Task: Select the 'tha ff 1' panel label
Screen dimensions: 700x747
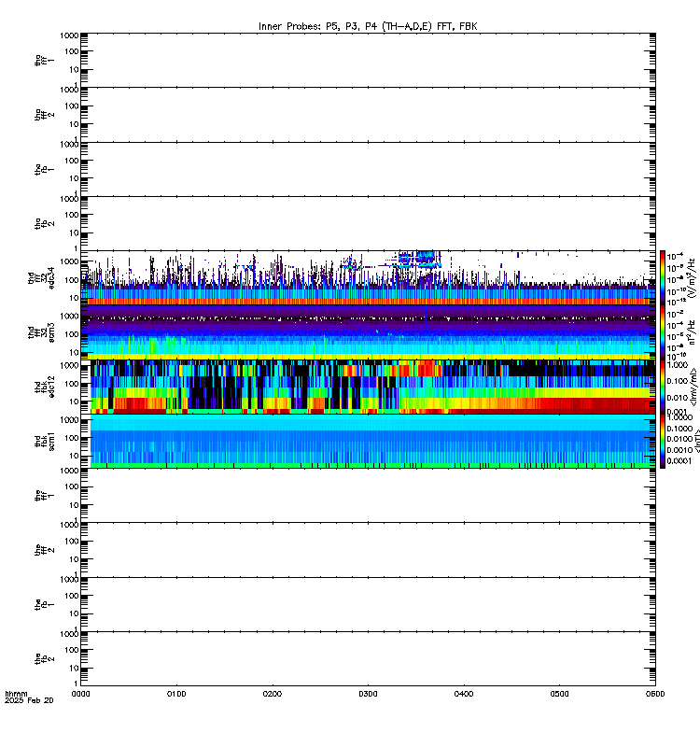Action: coord(44,60)
